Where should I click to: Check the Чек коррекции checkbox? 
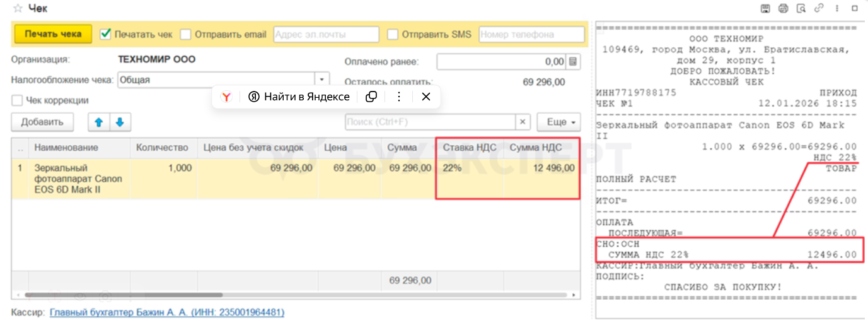coord(17,100)
